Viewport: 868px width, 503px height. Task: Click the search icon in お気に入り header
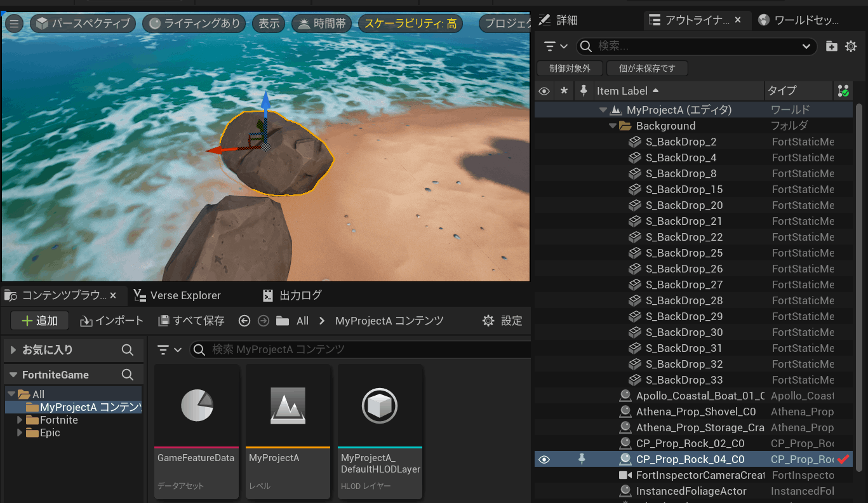pos(128,350)
